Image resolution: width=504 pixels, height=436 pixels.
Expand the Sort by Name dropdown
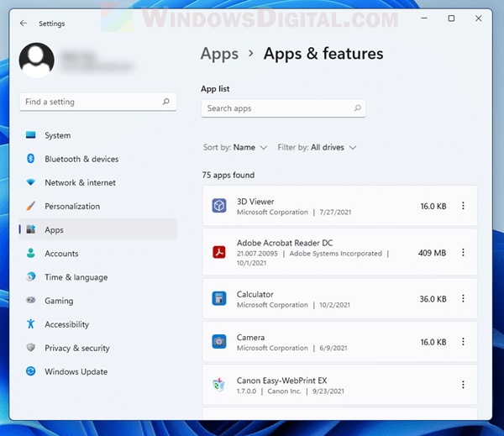click(235, 148)
